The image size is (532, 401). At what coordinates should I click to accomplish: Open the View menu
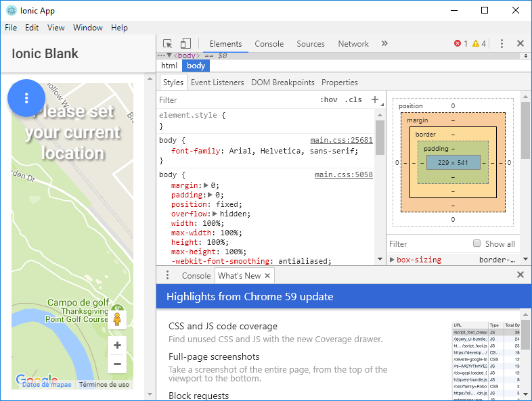click(56, 28)
